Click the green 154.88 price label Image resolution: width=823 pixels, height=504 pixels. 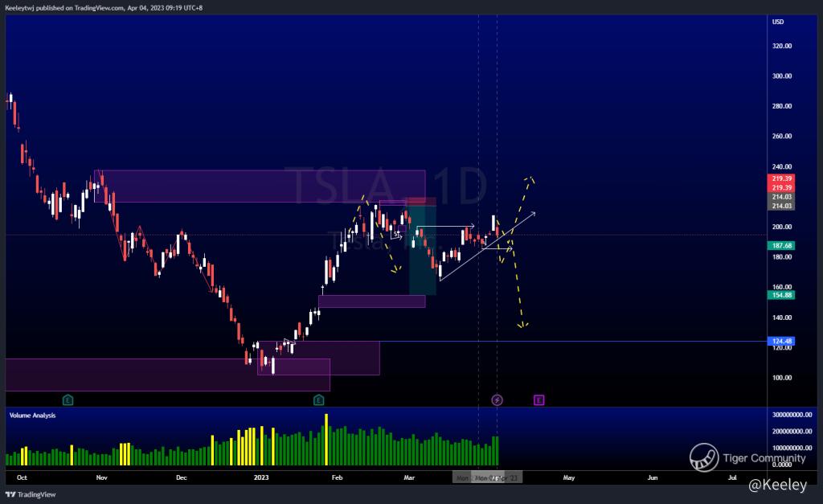781,295
